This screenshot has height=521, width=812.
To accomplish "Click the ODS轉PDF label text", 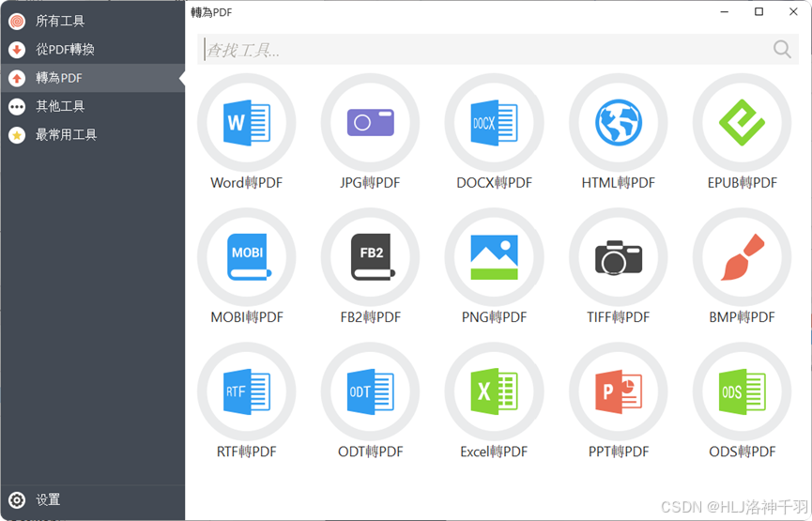I will point(743,452).
